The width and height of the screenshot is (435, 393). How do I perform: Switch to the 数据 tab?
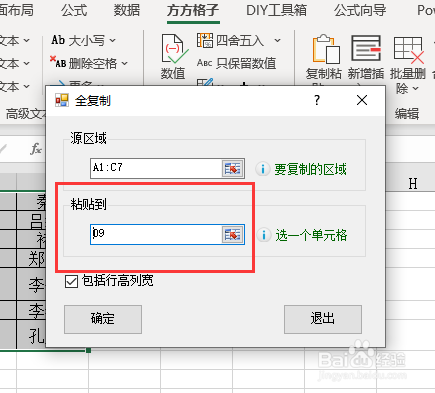pyautogui.click(x=127, y=10)
